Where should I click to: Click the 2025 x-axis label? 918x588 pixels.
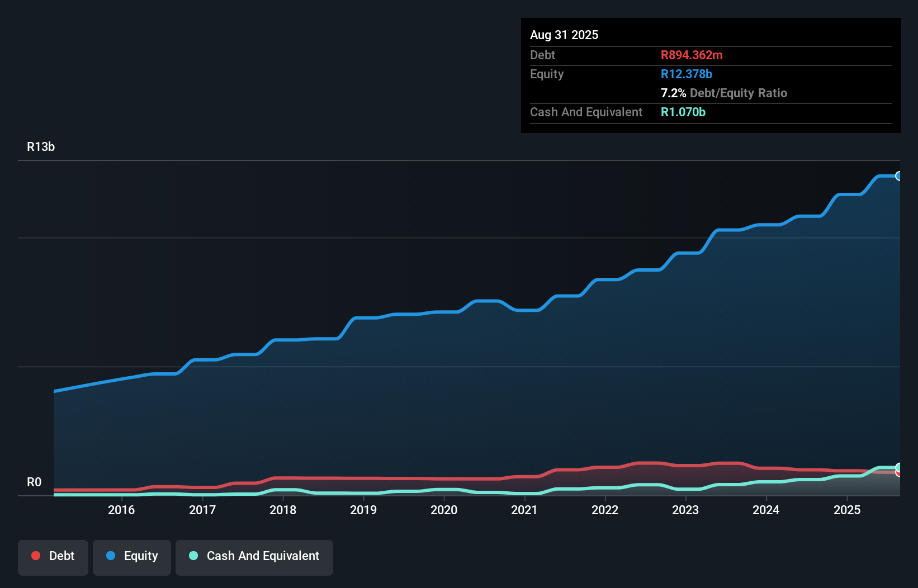pyautogui.click(x=847, y=510)
